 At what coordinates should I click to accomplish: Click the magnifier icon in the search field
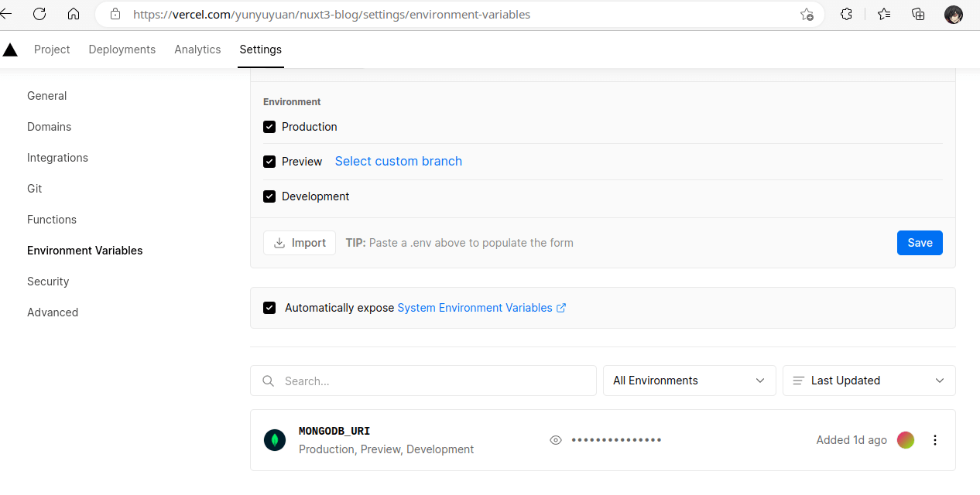click(x=268, y=381)
